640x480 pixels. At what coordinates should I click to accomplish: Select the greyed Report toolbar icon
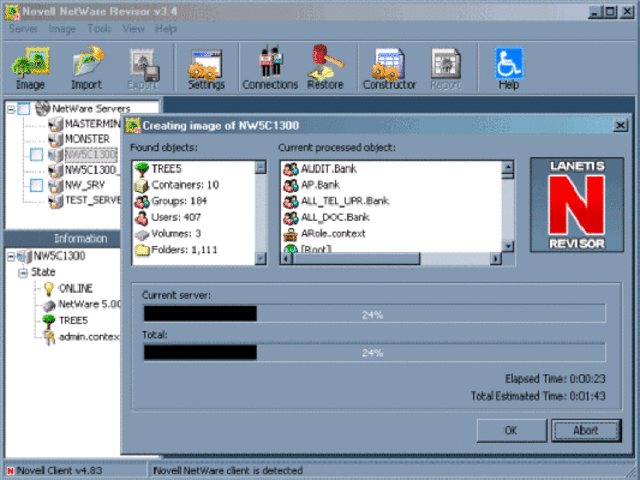coord(446,68)
